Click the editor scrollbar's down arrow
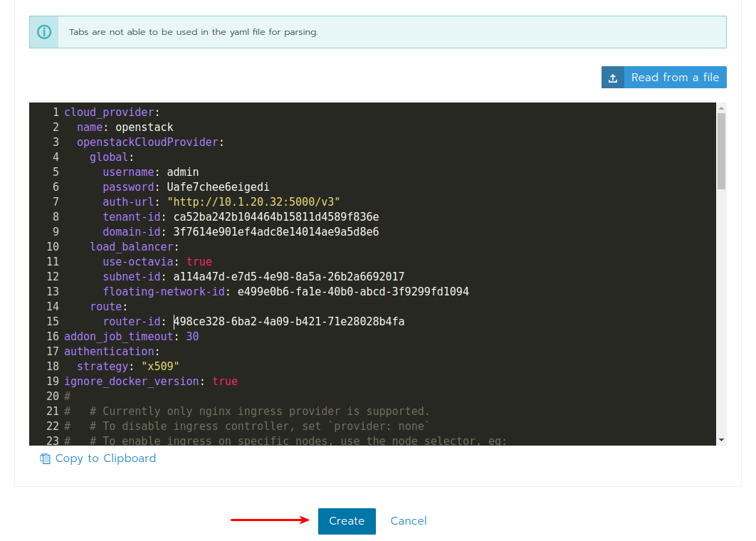 721,440
